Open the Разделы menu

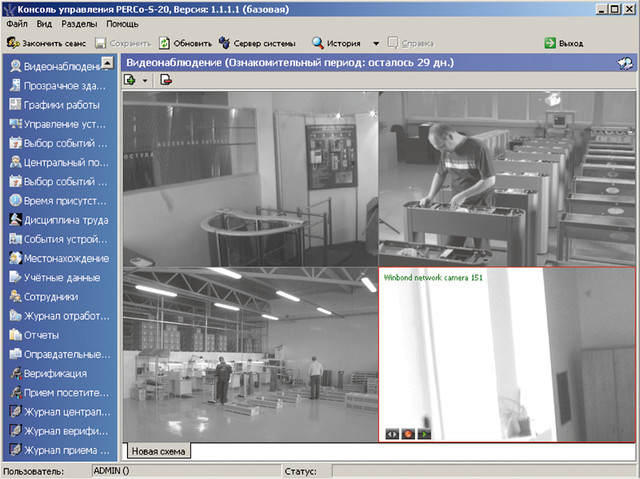tap(80, 22)
